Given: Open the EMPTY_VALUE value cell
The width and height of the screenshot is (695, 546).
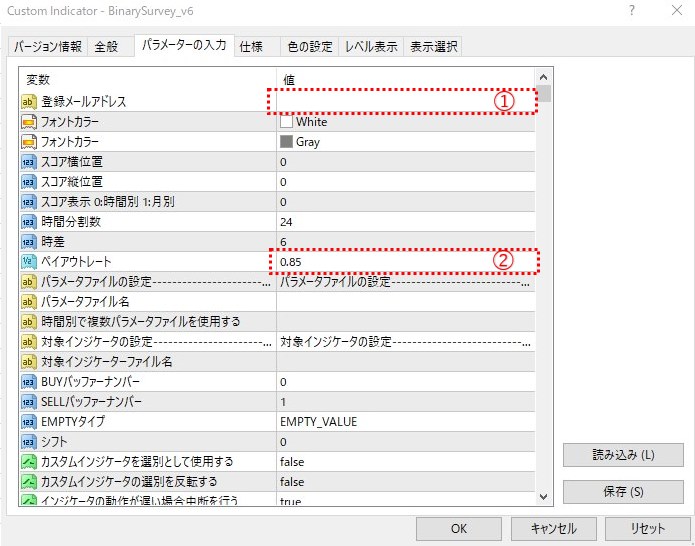Looking at the screenshot, I should click(x=406, y=422).
